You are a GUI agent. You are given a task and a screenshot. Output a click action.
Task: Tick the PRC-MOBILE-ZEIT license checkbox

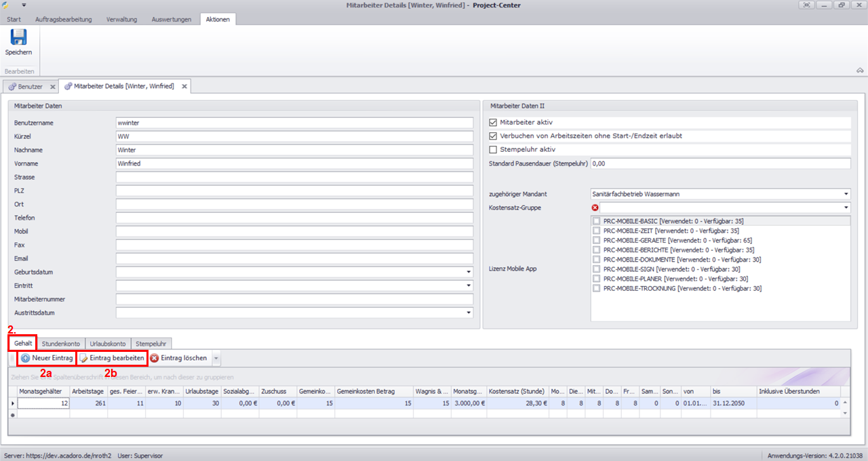[596, 230]
